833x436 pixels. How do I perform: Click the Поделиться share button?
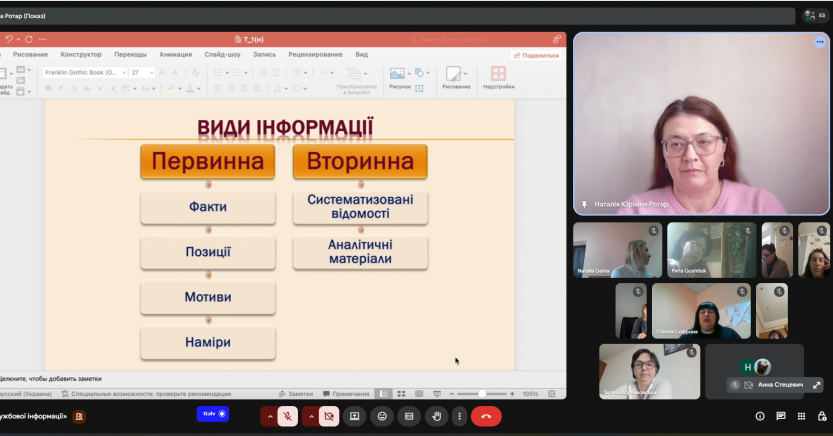[x=536, y=56]
